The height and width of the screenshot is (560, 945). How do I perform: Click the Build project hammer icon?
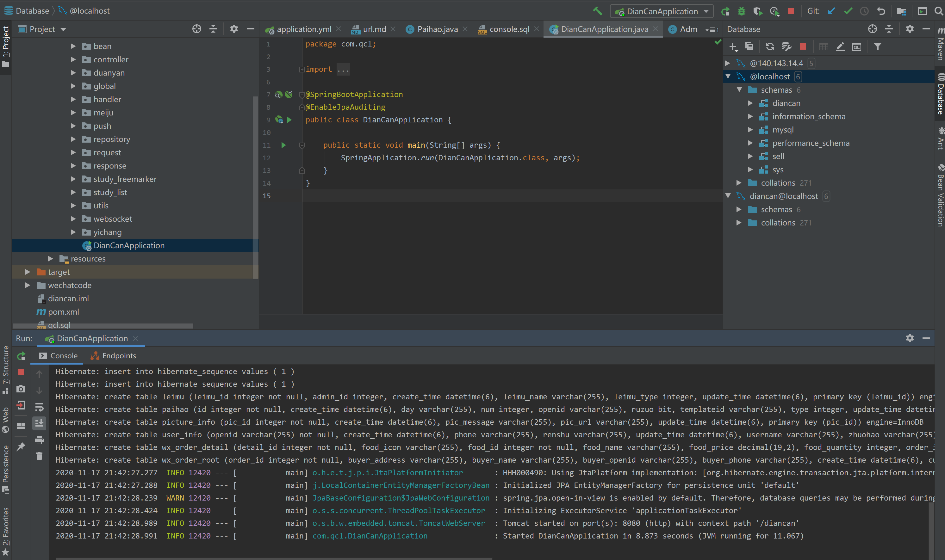coord(597,11)
